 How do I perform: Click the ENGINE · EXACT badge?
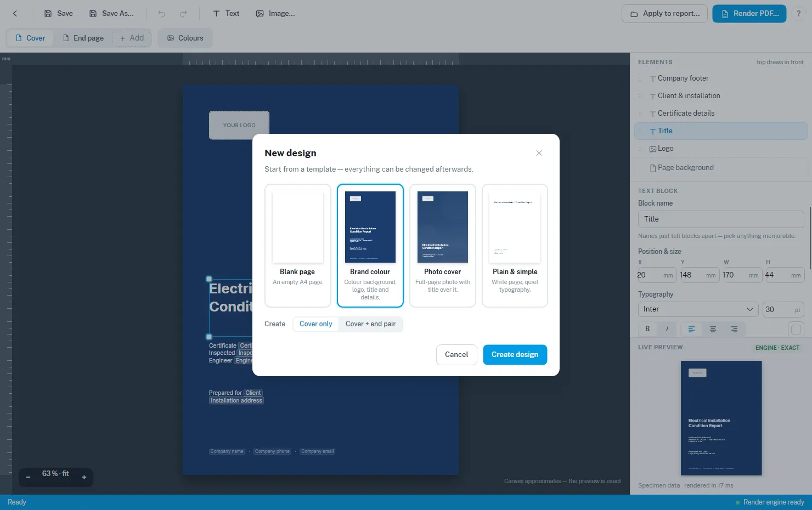[x=777, y=348]
